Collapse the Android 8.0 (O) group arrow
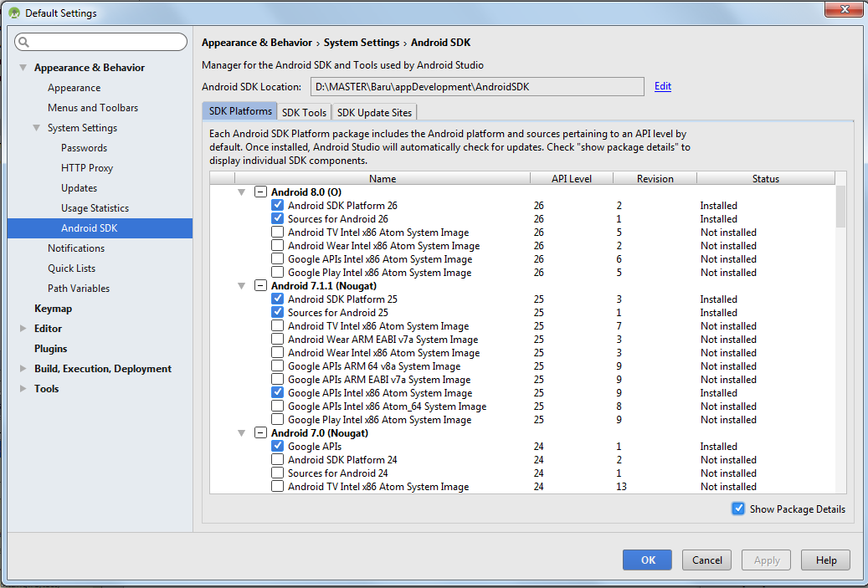This screenshot has height=588, width=868. 242,192
